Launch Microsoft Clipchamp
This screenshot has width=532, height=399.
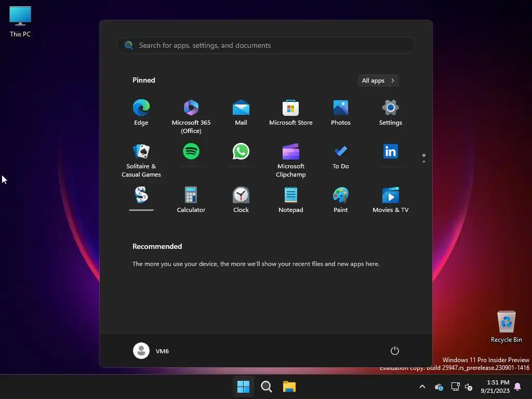coord(291,161)
